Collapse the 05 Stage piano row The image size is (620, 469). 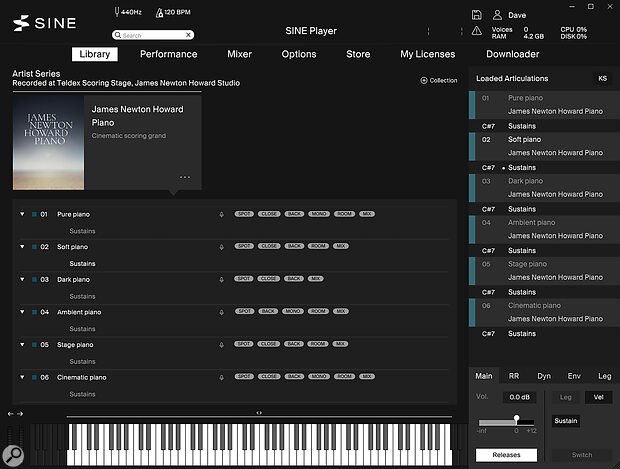pos(22,344)
